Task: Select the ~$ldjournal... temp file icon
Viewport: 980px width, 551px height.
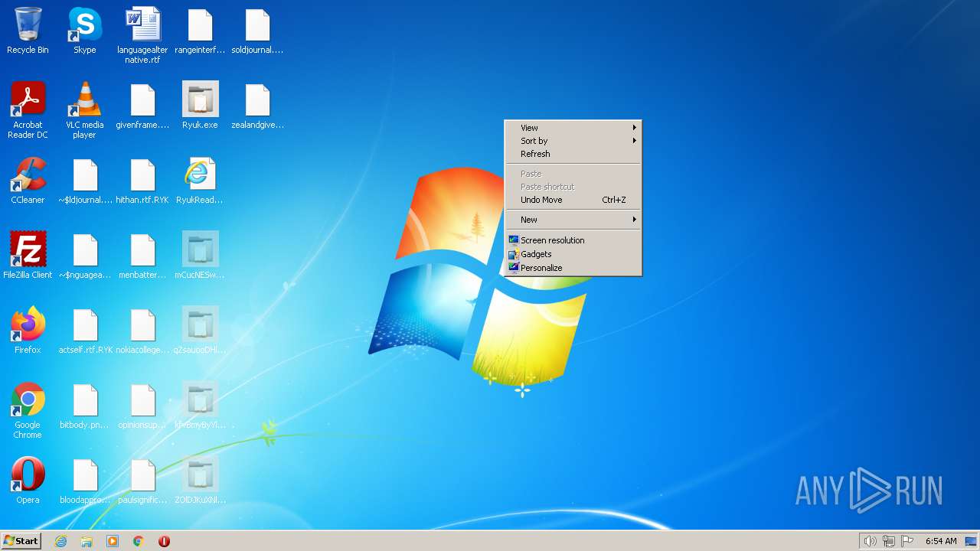Action: coord(85,181)
